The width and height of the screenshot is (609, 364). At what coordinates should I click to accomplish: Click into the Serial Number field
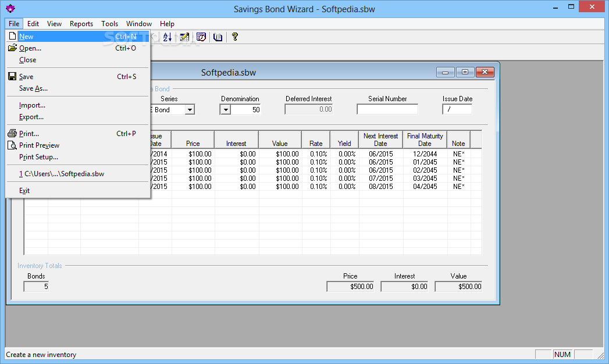pyautogui.click(x=387, y=109)
